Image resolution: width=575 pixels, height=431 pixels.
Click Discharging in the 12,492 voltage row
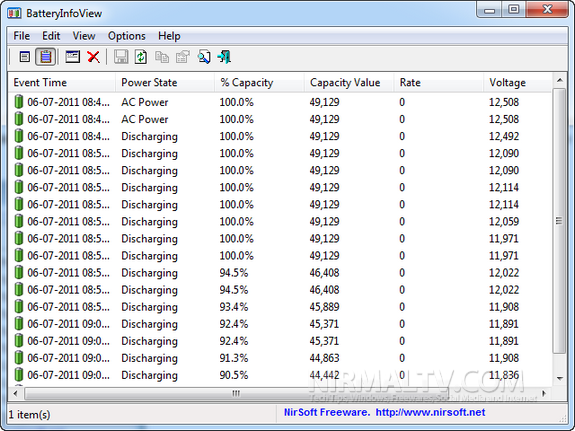[150, 136]
